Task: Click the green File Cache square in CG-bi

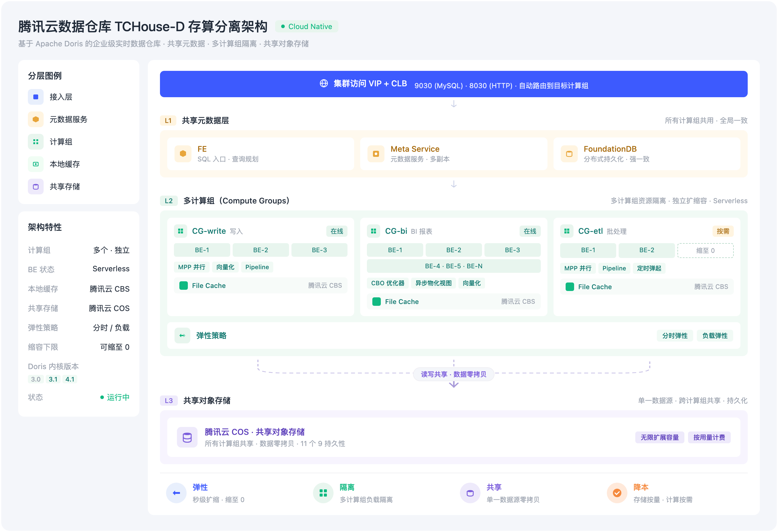Action: coord(377,302)
